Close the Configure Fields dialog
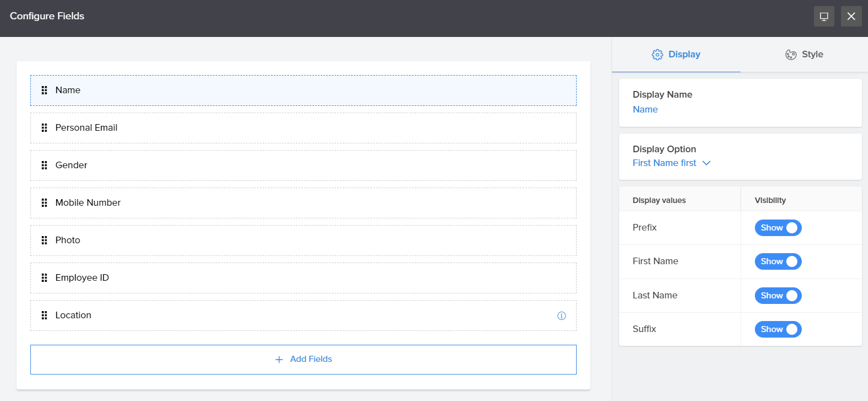 pyautogui.click(x=851, y=17)
